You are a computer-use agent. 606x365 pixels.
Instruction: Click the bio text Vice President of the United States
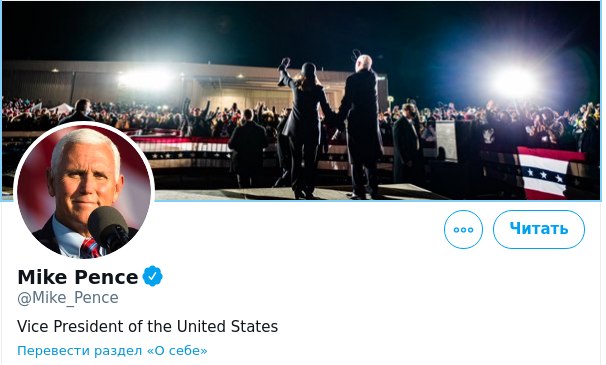coord(147,326)
